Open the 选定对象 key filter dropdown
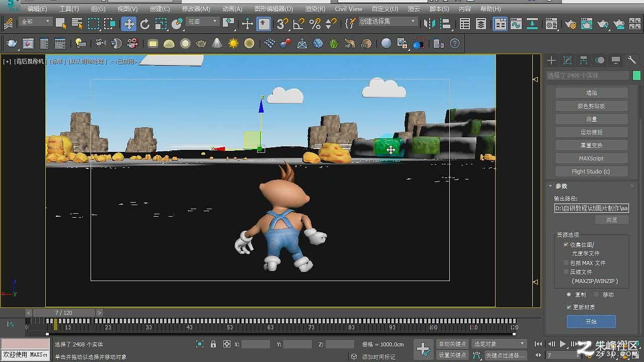Viewport: 644px width, 362px height. click(499, 344)
